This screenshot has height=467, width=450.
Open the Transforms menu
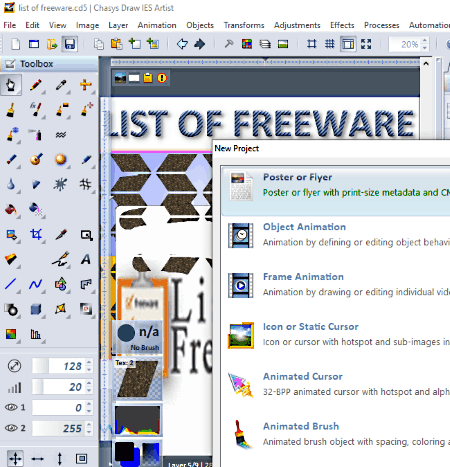[244, 25]
